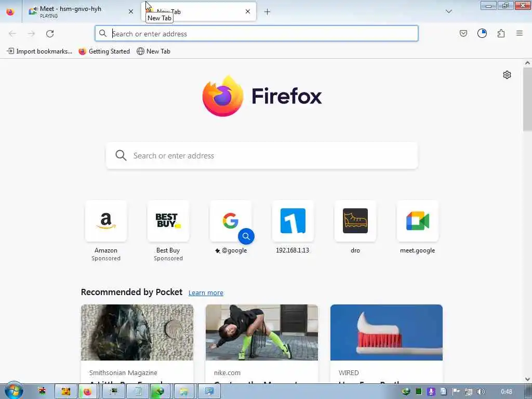
Task: Click the reload page icon
Action: (x=50, y=34)
